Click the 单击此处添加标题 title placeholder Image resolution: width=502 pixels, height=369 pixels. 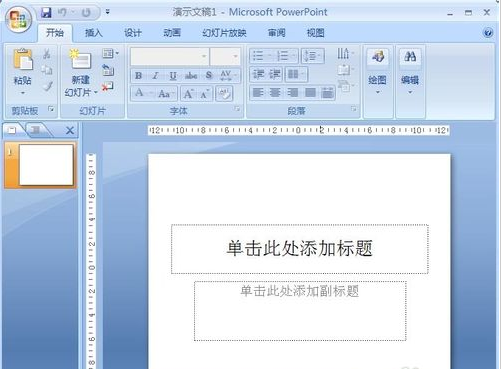tap(300, 249)
